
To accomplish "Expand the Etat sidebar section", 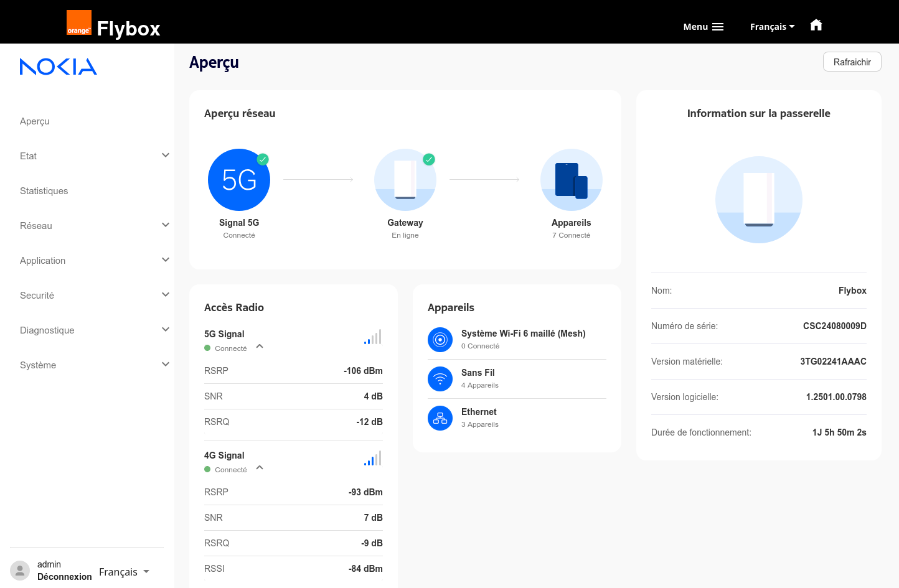I will pyautogui.click(x=166, y=156).
